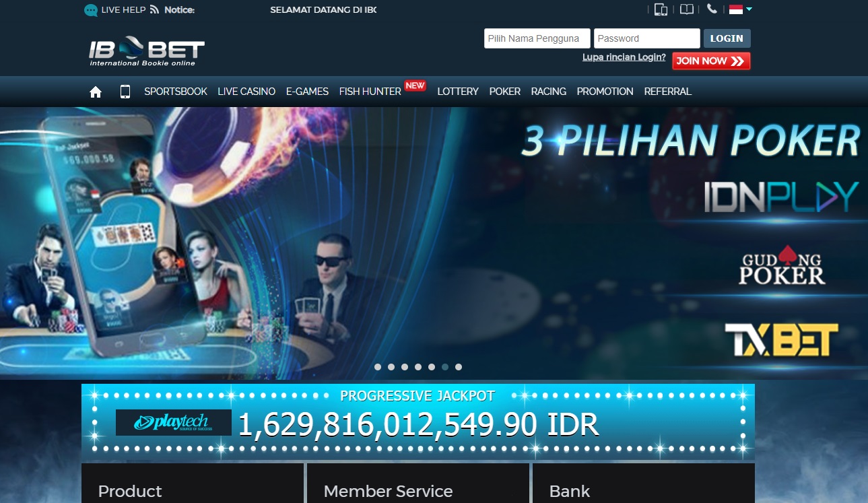This screenshot has width=868, height=503.
Task: Open the LIVE CASINO menu
Action: 246,92
